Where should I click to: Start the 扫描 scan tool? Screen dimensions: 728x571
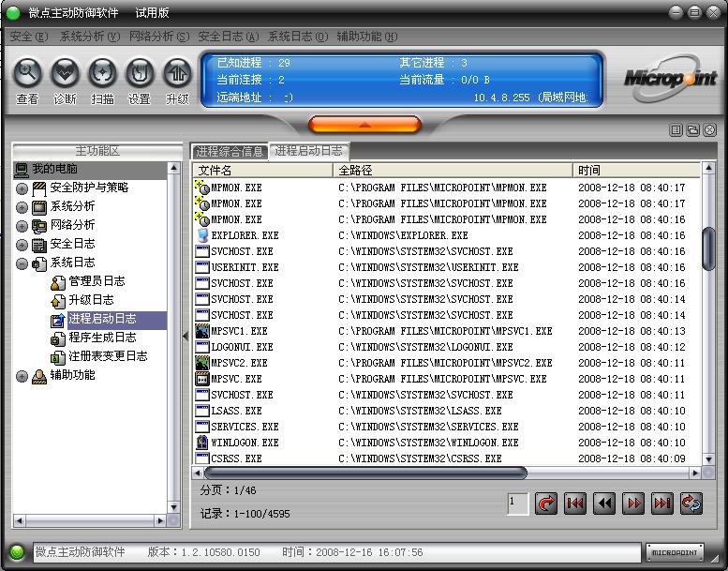point(102,73)
